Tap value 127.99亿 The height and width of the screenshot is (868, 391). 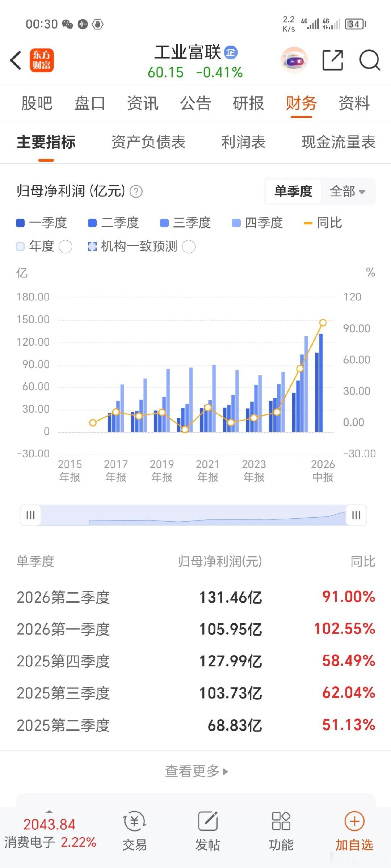point(231,661)
